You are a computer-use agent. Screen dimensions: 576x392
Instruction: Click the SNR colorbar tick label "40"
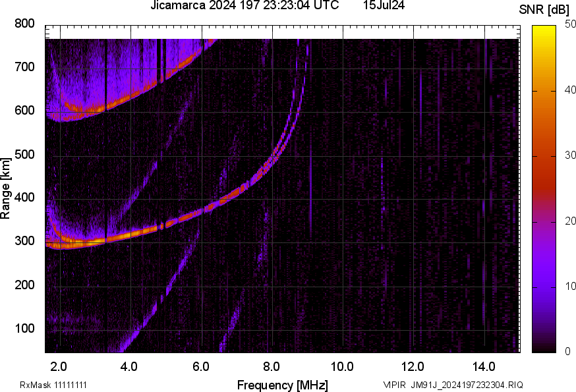point(570,90)
